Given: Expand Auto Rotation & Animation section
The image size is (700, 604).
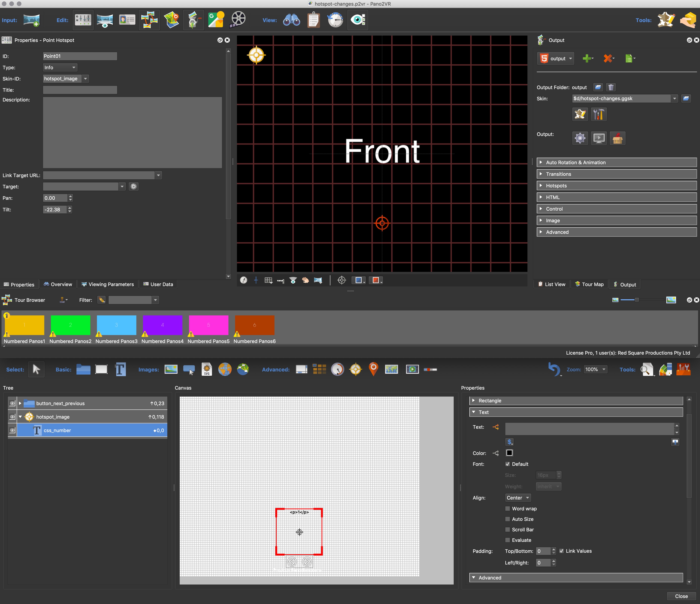Looking at the screenshot, I should [617, 163].
